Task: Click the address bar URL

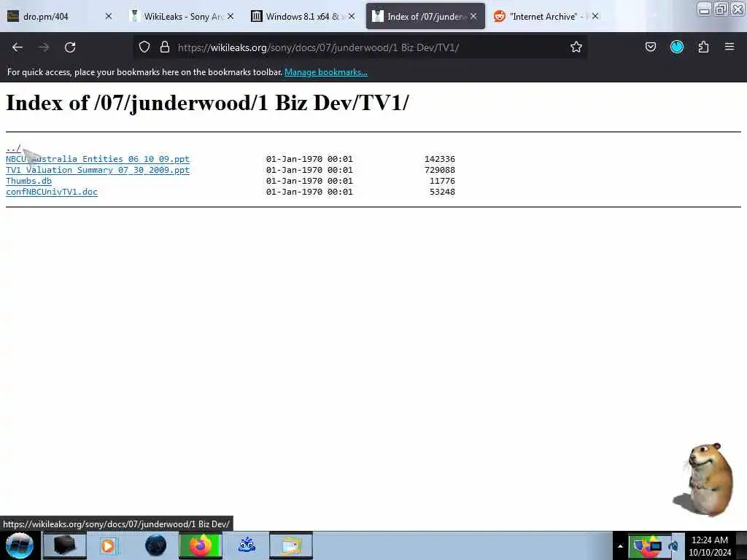Action: click(x=318, y=47)
